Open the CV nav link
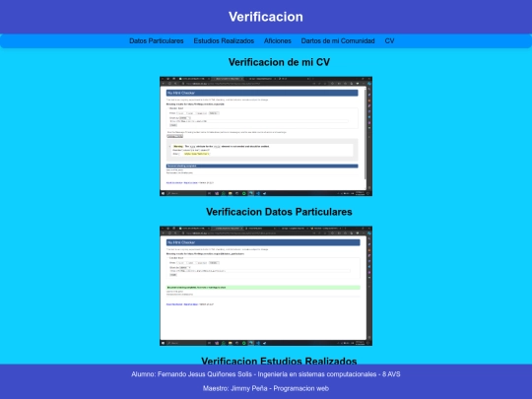The width and height of the screenshot is (532, 399). click(389, 41)
